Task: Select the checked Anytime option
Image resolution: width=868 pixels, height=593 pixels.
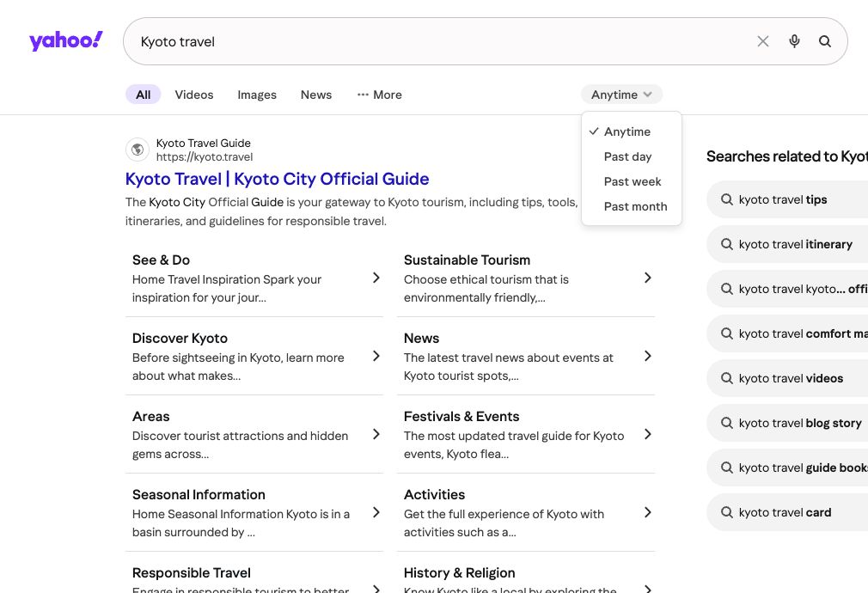Action: (x=627, y=131)
